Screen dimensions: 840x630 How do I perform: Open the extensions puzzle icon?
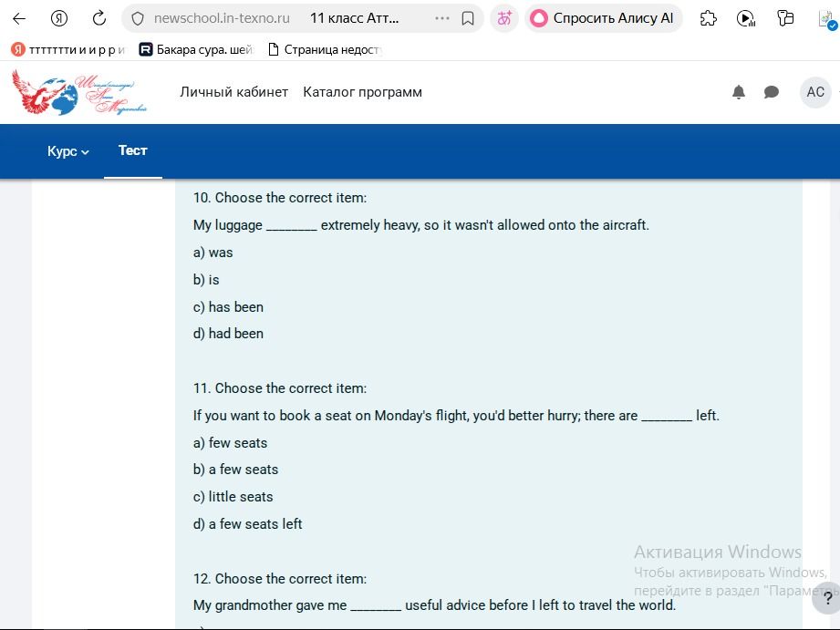(x=709, y=19)
